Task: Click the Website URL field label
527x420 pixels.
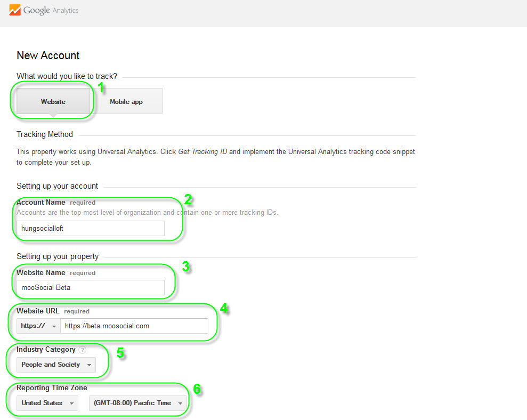Action: point(38,311)
